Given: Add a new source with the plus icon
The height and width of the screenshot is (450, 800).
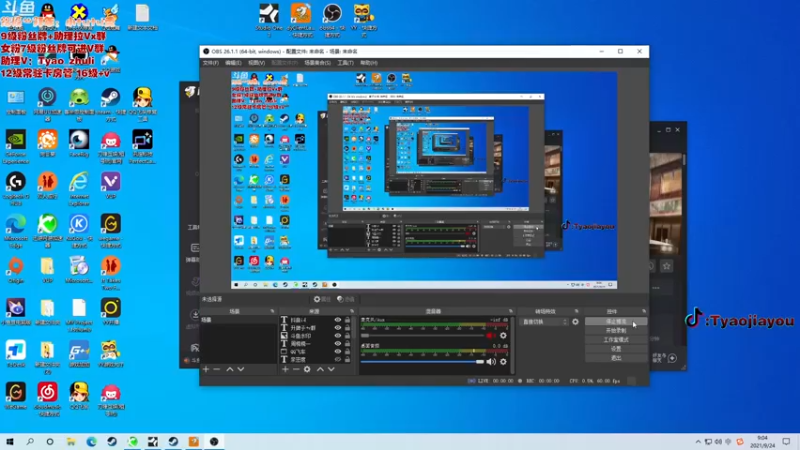Looking at the screenshot, I should click(285, 369).
